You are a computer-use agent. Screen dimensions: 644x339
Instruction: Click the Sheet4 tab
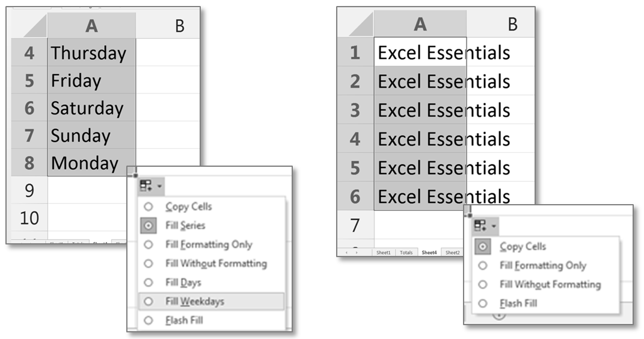429,253
